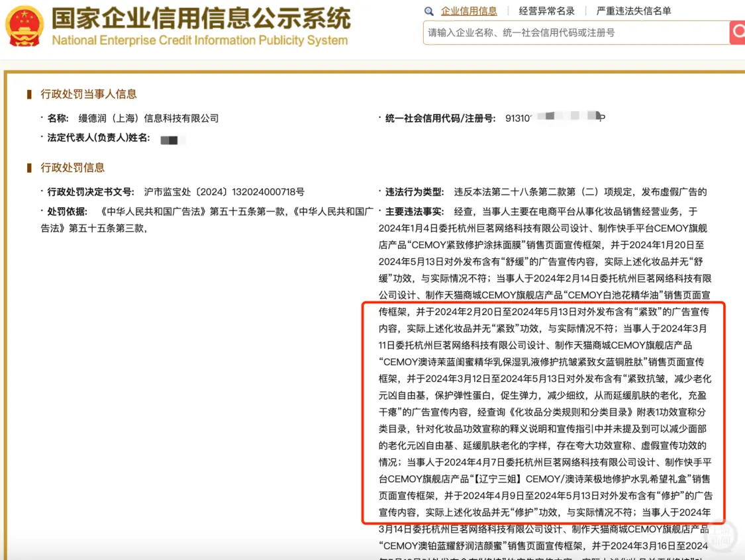This screenshot has height=560, width=745.
Task: Open the 企业信用信息 navigation link
Action: 470,11
